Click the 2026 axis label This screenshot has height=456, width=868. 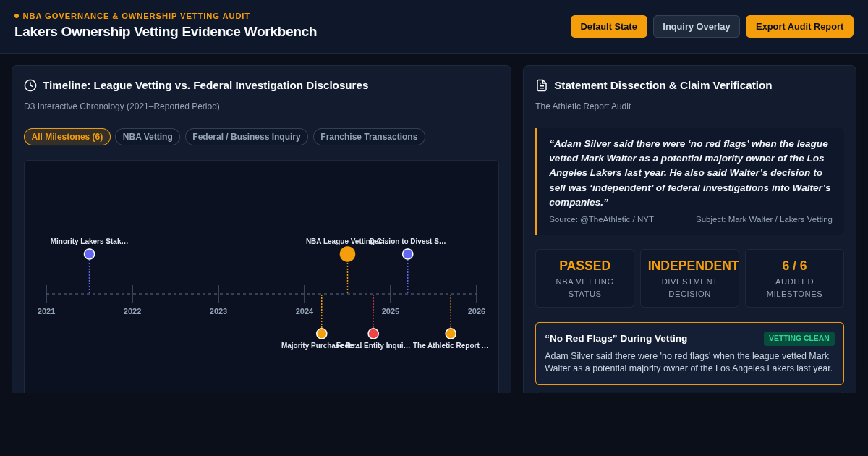[477, 311]
